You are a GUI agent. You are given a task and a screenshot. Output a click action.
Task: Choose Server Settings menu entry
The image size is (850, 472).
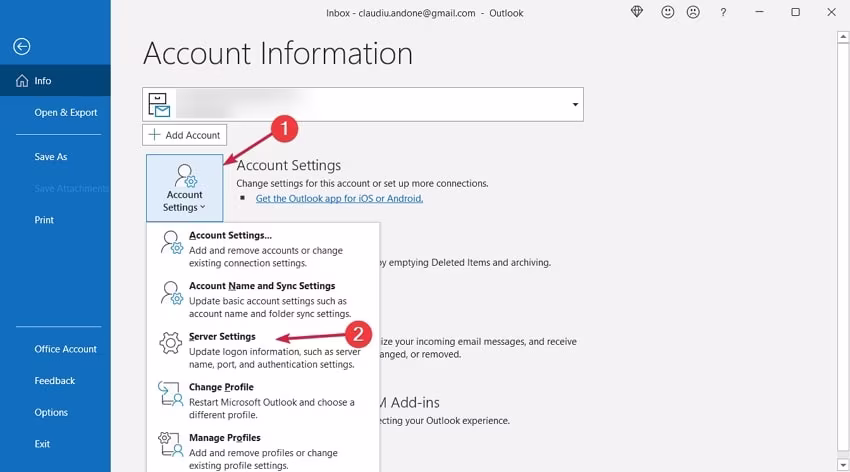(x=263, y=350)
